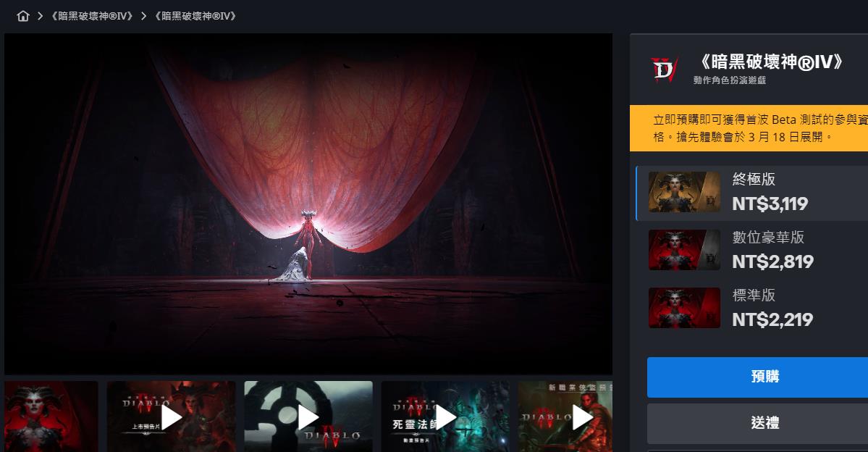Play the 上市預告片 launch trailer video
The height and width of the screenshot is (452, 868).
point(172,417)
